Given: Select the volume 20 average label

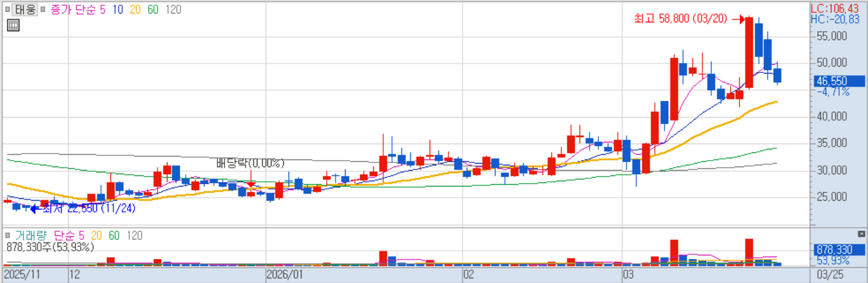Looking at the screenshot, I should 96,236.
